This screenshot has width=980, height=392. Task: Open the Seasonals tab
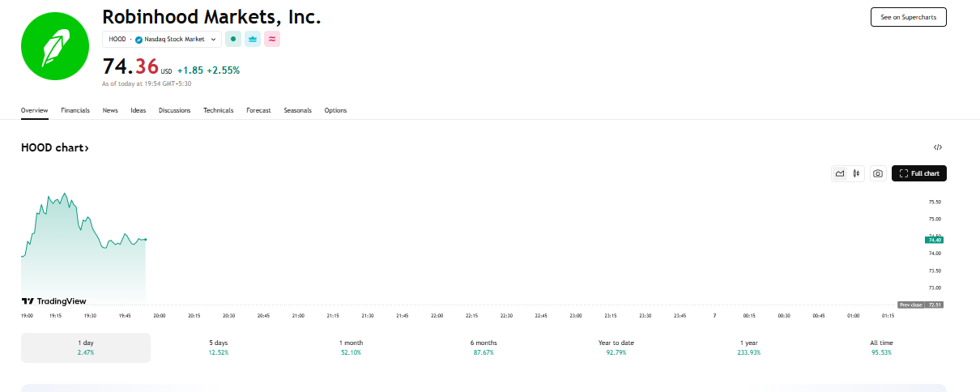coord(298,110)
